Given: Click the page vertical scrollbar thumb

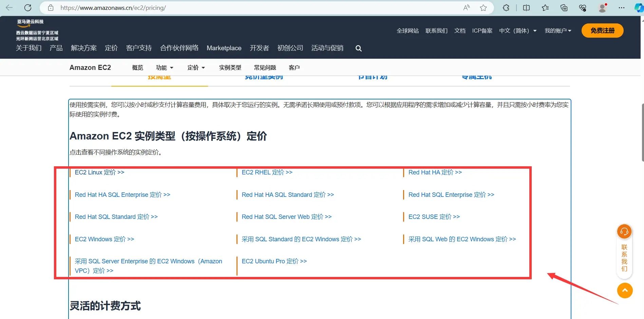Looking at the screenshot, I should [x=642, y=132].
